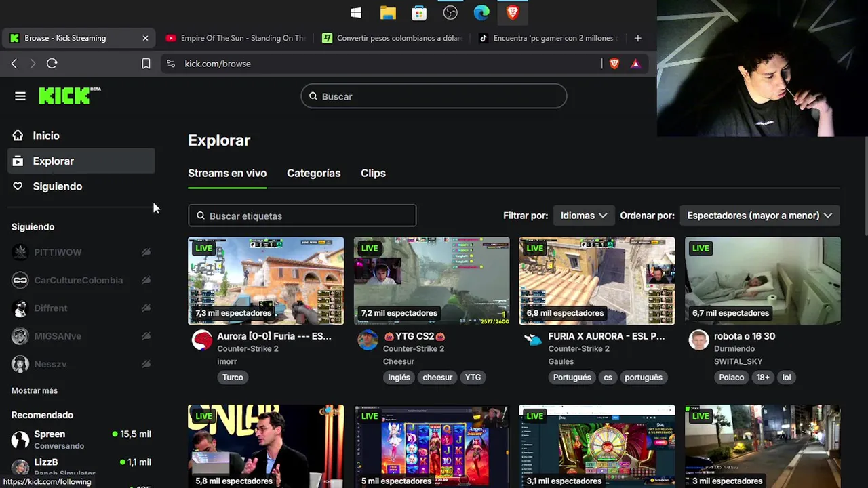The height and width of the screenshot is (488, 868).
Task: Click the search magnifier in Buscar bar
Action: (313, 96)
